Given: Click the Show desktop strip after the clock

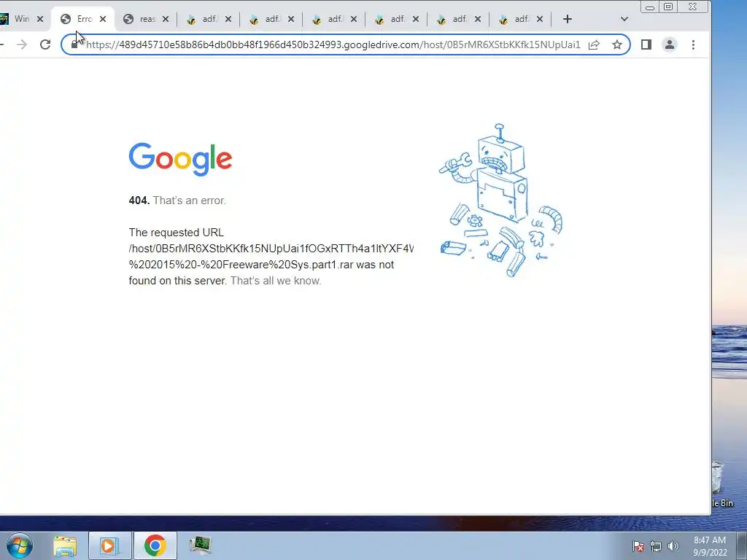Looking at the screenshot, I should click(x=742, y=545).
